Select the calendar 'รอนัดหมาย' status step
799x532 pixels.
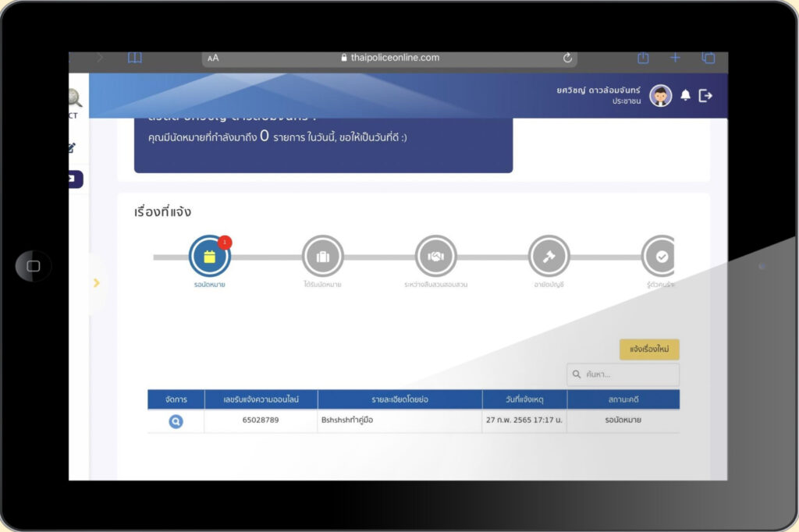(x=209, y=256)
